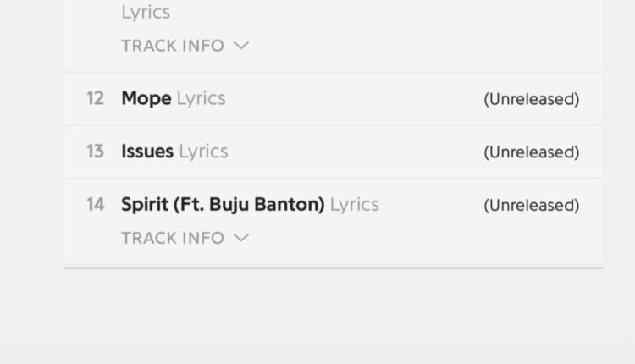Open the Issues track title
The image size is (635, 364).
[147, 152]
